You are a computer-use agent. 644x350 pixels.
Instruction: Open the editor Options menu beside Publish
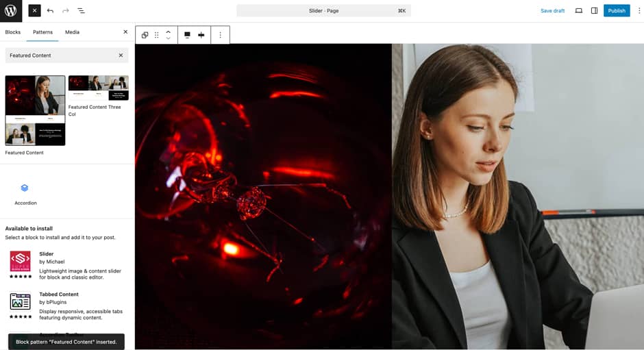click(x=639, y=11)
